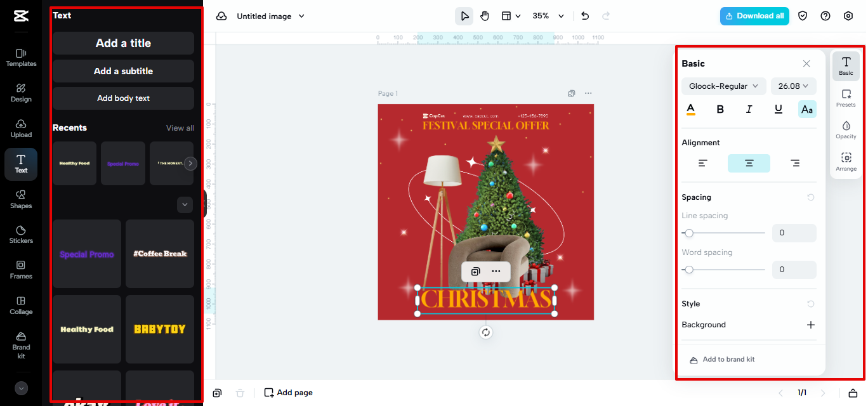
Task: Switch to the Presets tab
Action: coord(846,98)
